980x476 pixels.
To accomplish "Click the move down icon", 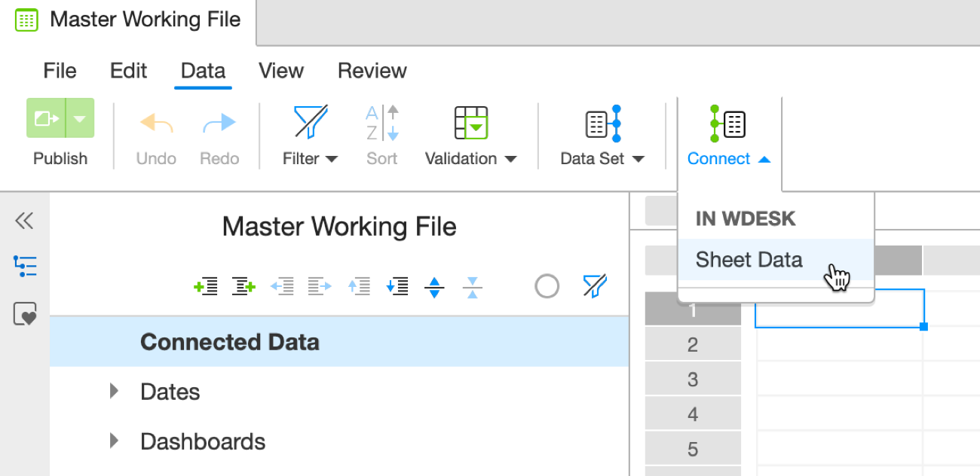I will click(x=397, y=286).
